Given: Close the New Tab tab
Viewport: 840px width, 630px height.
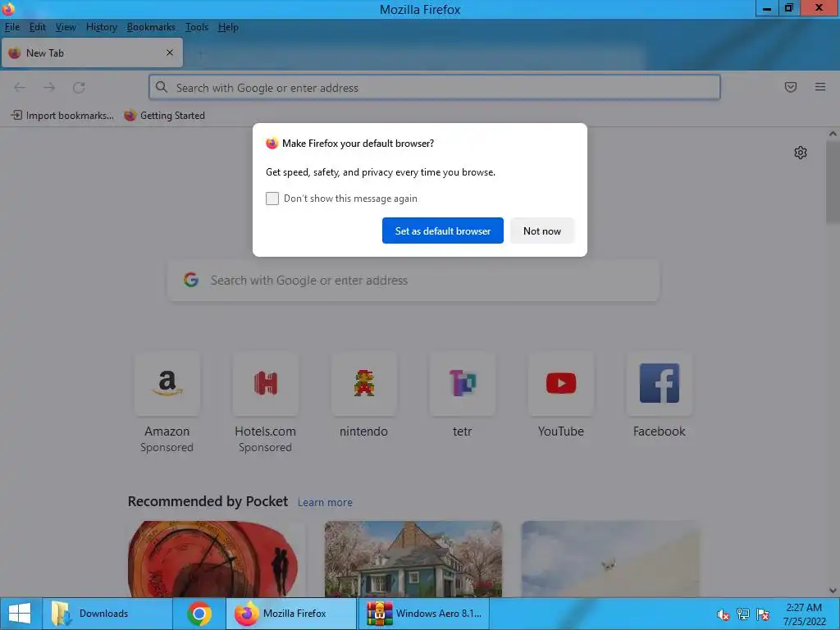Looking at the screenshot, I should tap(170, 52).
